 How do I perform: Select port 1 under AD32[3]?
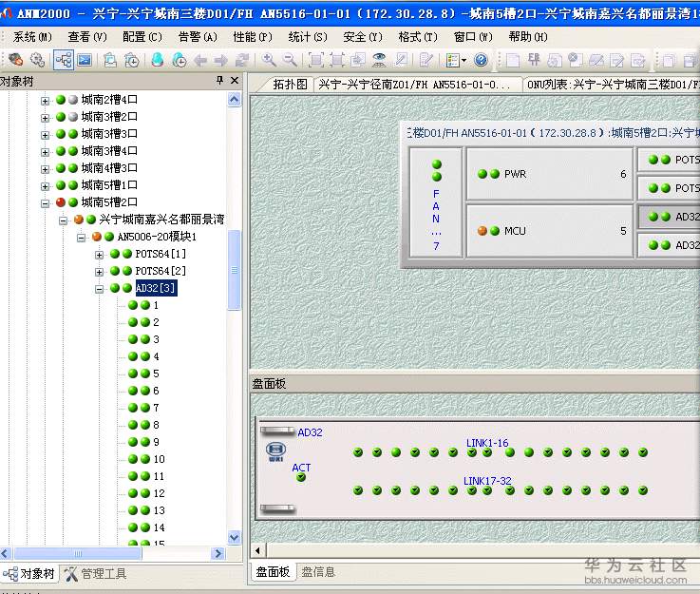coord(156,305)
